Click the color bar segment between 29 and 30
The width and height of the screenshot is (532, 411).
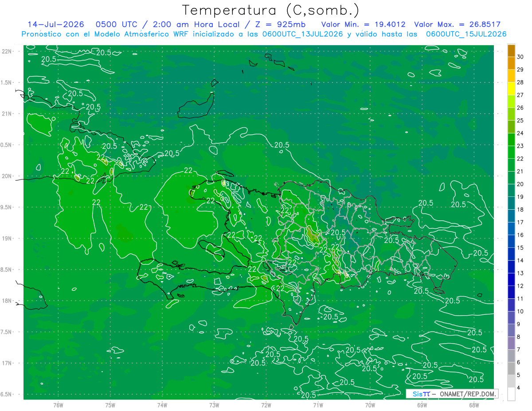pos(511,63)
